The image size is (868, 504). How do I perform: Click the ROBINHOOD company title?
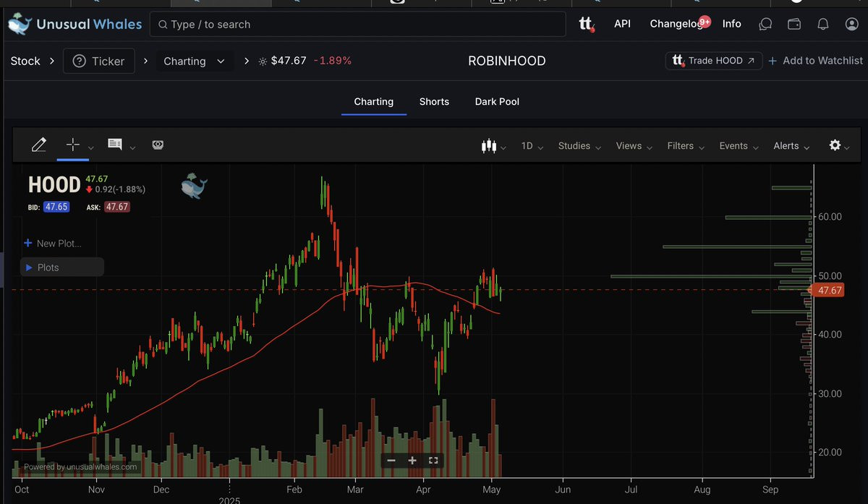coord(506,61)
